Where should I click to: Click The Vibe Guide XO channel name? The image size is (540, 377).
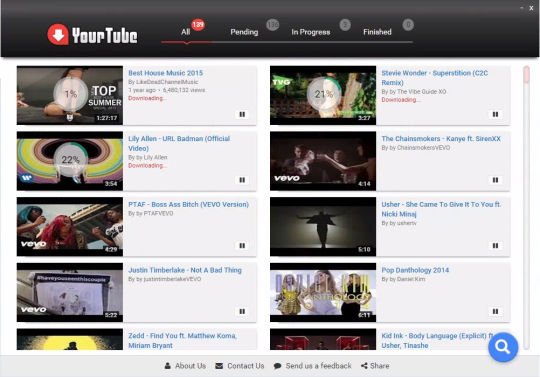422,92
